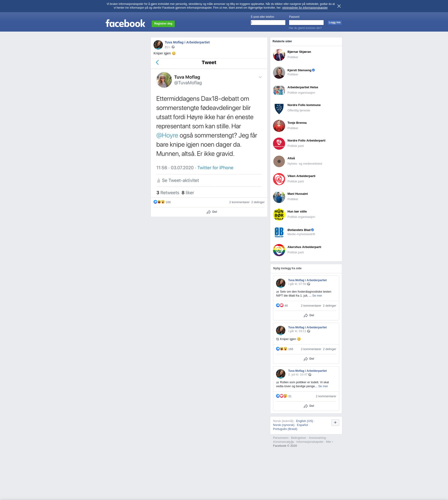The image size is (448, 500).
Task: Open Tuva Moflag profile picture on post
Action: (158, 45)
